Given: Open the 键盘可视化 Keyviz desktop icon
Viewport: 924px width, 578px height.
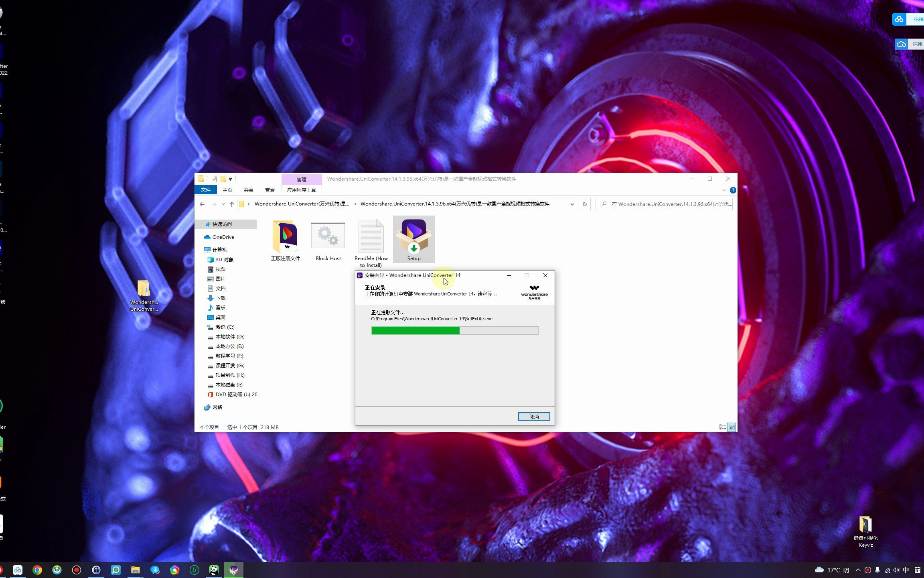Looking at the screenshot, I should (x=865, y=525).
